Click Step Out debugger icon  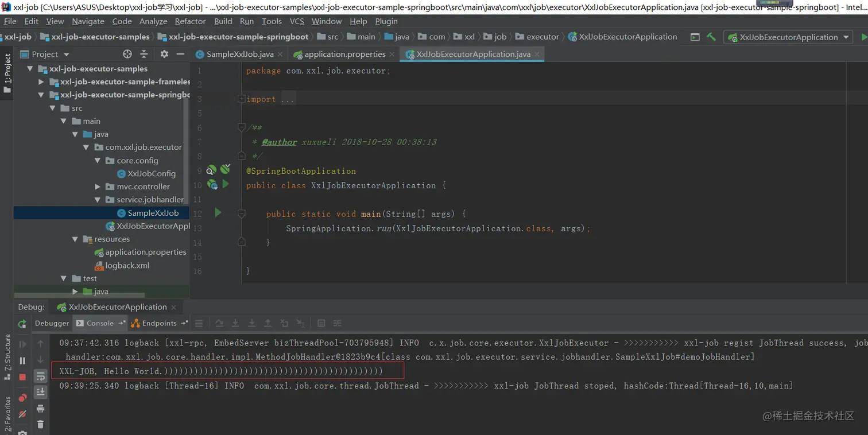[x=268, y=324]
